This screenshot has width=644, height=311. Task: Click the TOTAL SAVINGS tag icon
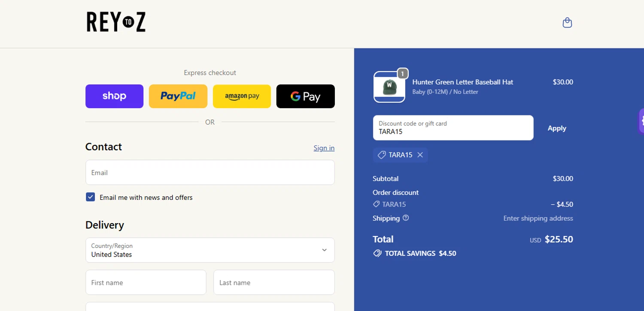tap(377, 254)
